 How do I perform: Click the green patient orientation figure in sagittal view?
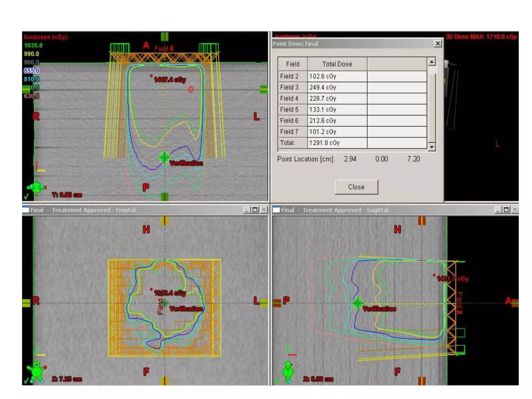click(x=288, y=372)
